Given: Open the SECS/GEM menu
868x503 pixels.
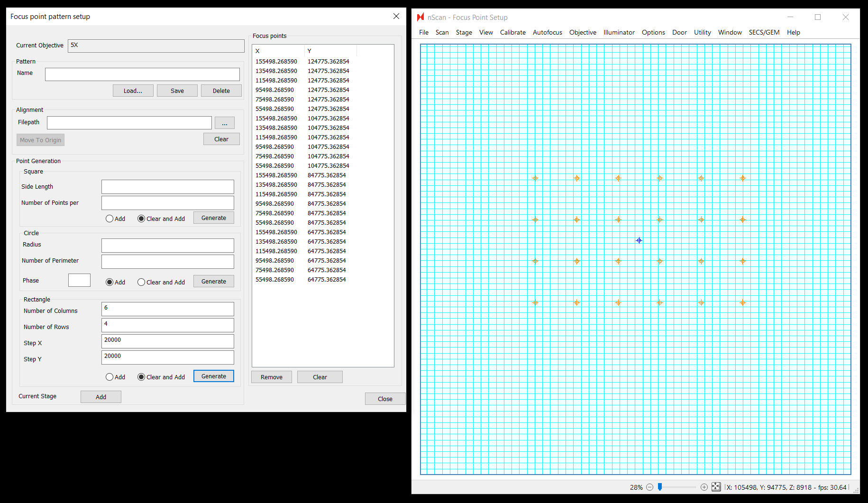Looking at the screenshot, I should (x=764, y=33).
